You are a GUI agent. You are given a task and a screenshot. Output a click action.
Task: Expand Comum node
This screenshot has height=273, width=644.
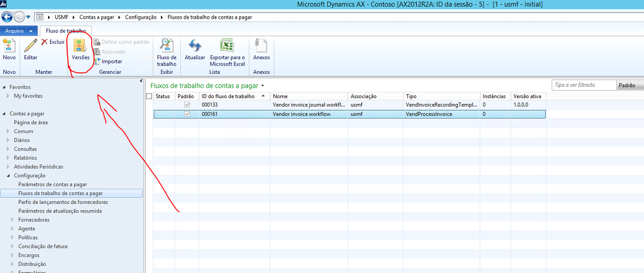tap(8, 131)
